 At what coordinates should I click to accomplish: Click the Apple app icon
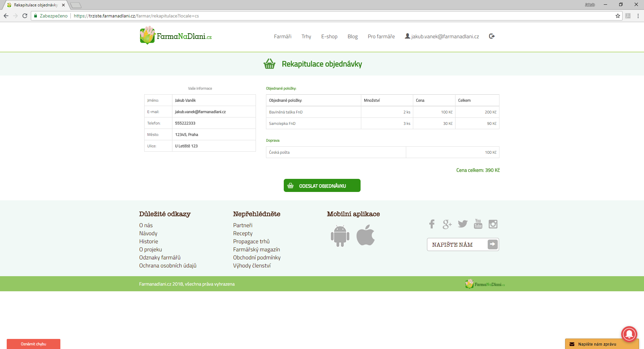366,236
